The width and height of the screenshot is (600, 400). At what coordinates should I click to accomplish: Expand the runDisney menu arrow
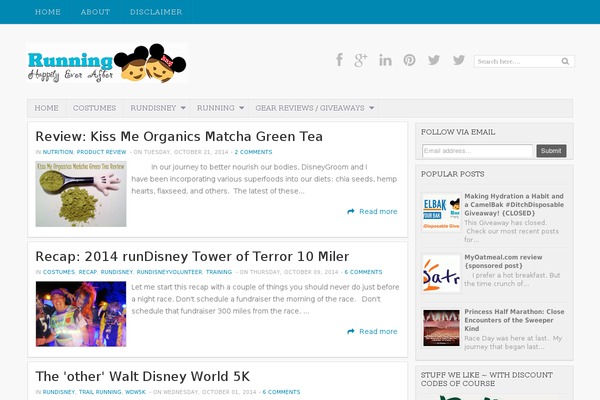point(183,108)
